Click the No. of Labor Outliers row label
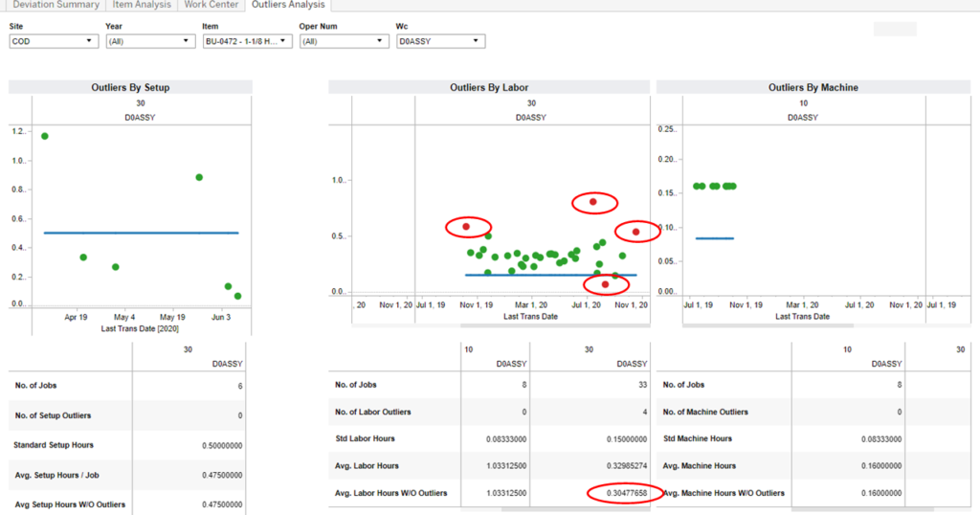This screenshot has height=515, width=980. tap(373, 413)
